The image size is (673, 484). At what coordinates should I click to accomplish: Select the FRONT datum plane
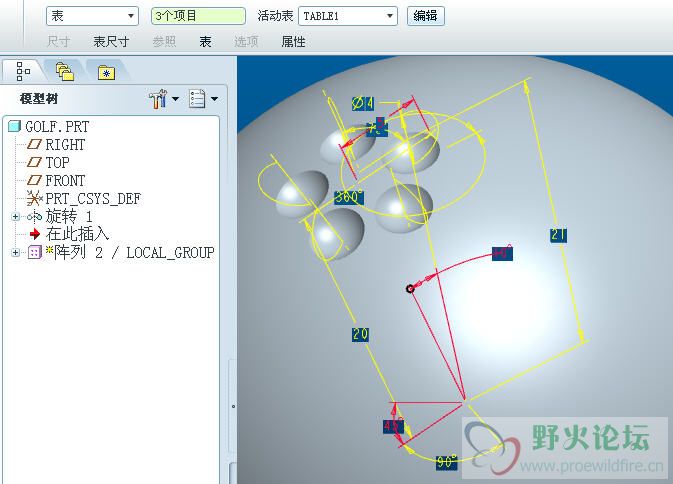click(65, 181)
